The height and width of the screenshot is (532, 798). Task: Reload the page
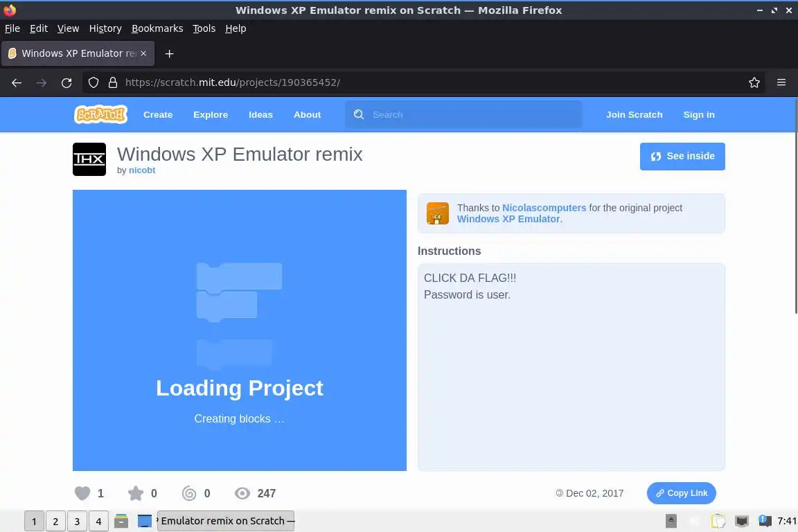66,82
